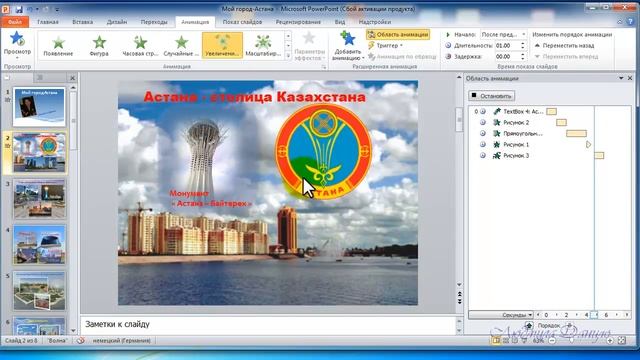The image size is (640, 360).
Task: Select the highlighted Увеличение animation effect
Action: point(222,46)
